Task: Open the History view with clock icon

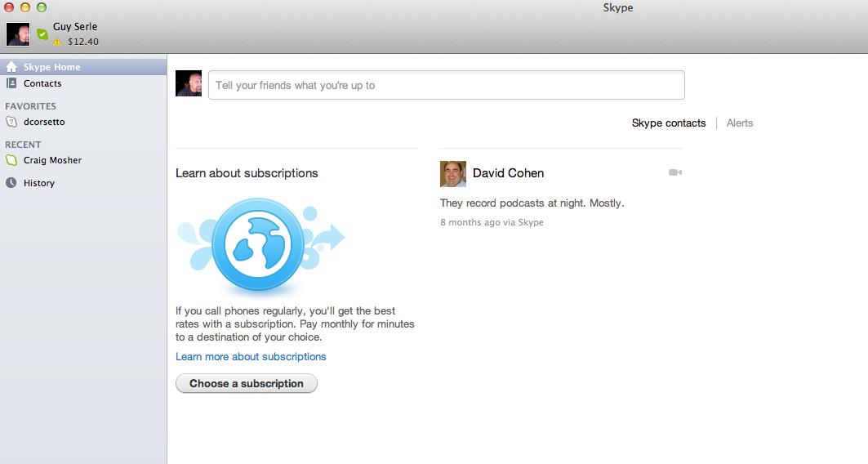Action: click(38, 183)
